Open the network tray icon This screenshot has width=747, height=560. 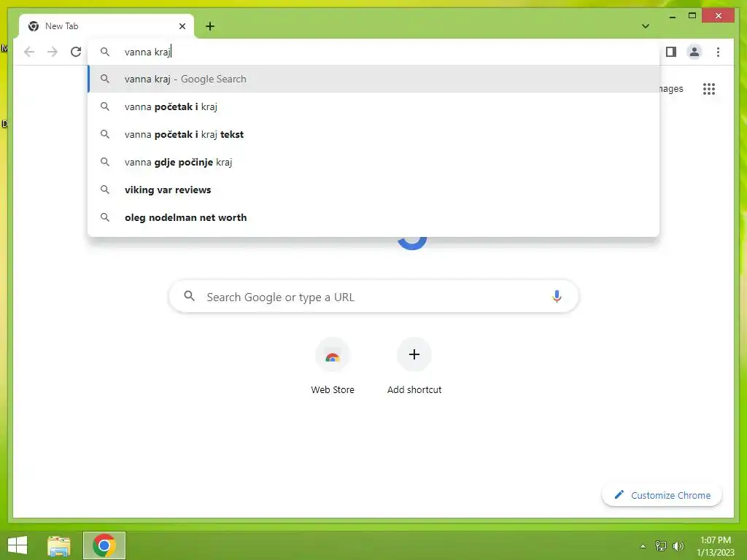tap(661, 546)
